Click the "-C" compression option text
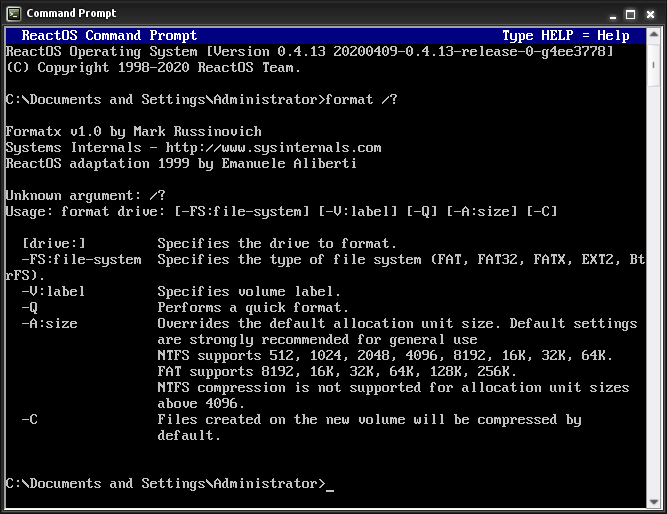Screen dimensions: 667x514 point(29,419)
